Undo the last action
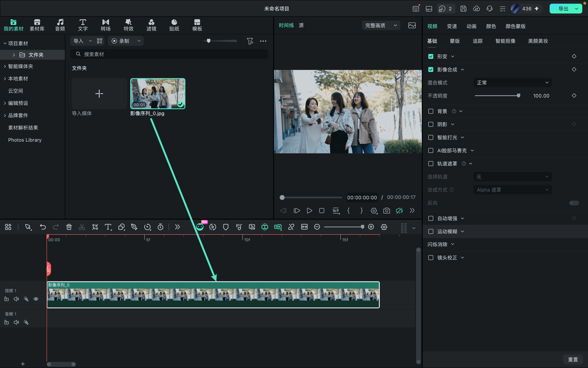 point(43,227)
